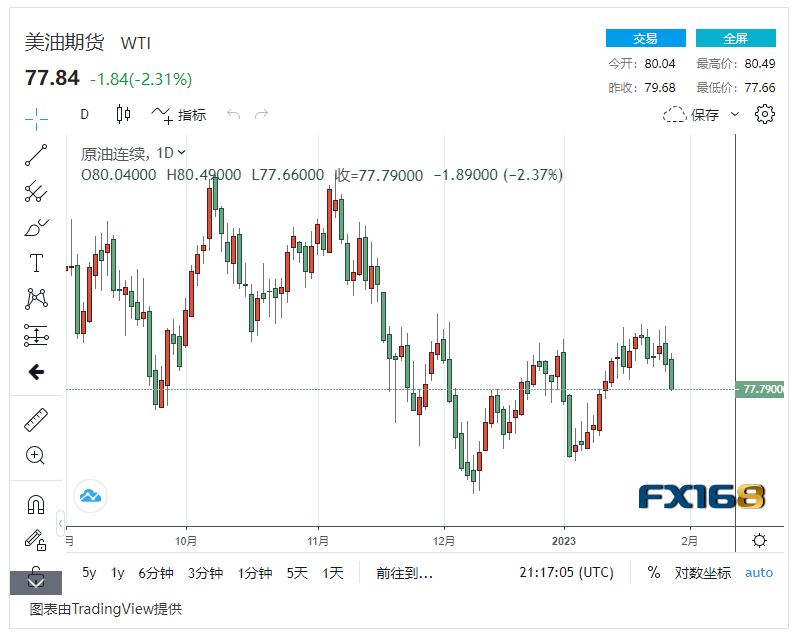This screenshot has width=799, height=633.
Task: Select the trend line drawing tool
Action: [36, 154]
